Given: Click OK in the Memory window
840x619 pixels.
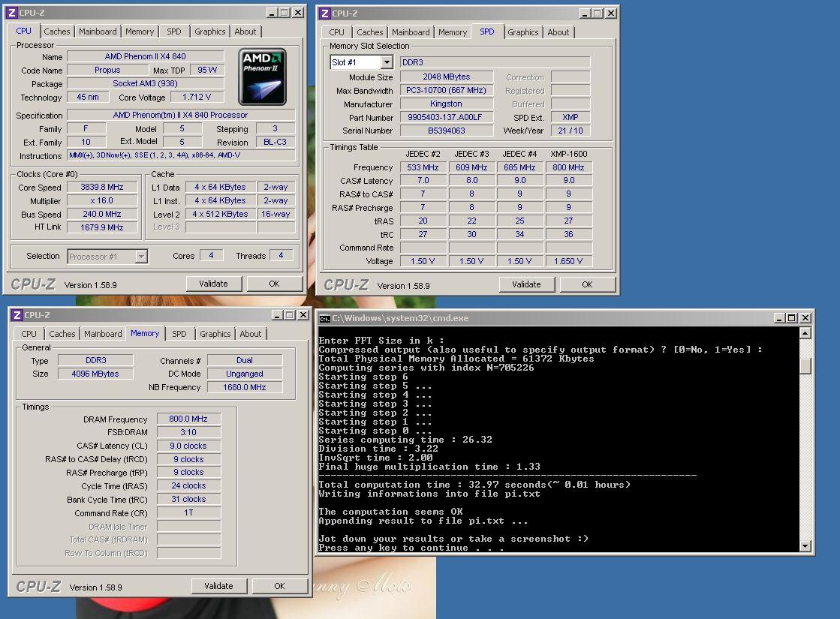Looking at the screenshot, I should pyautogui.click(x=280, y=586).
